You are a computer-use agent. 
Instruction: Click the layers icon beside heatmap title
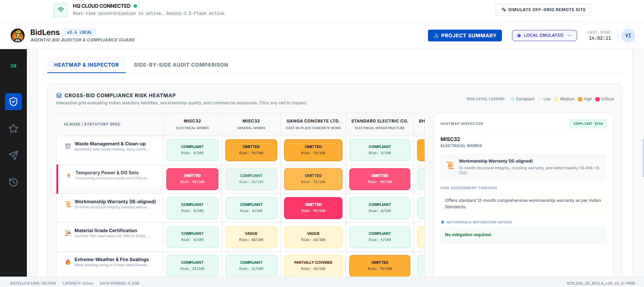click(59, 96)
